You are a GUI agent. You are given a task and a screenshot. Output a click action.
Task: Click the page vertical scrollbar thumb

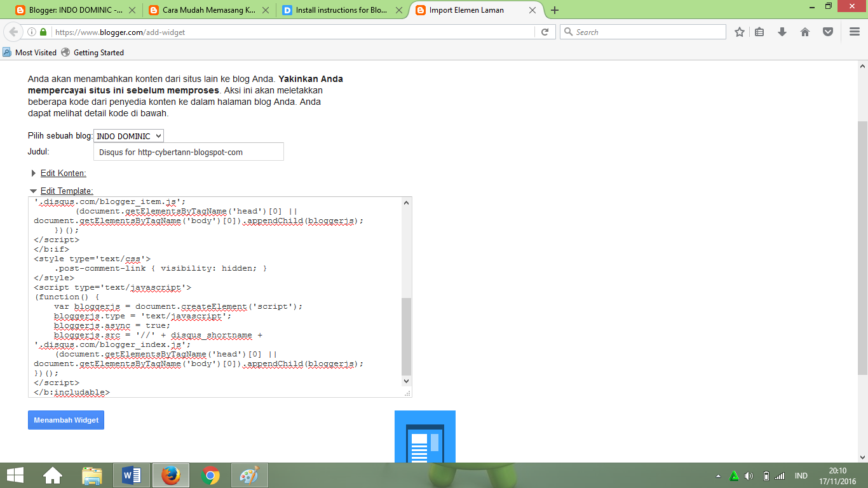coord(863,248)
